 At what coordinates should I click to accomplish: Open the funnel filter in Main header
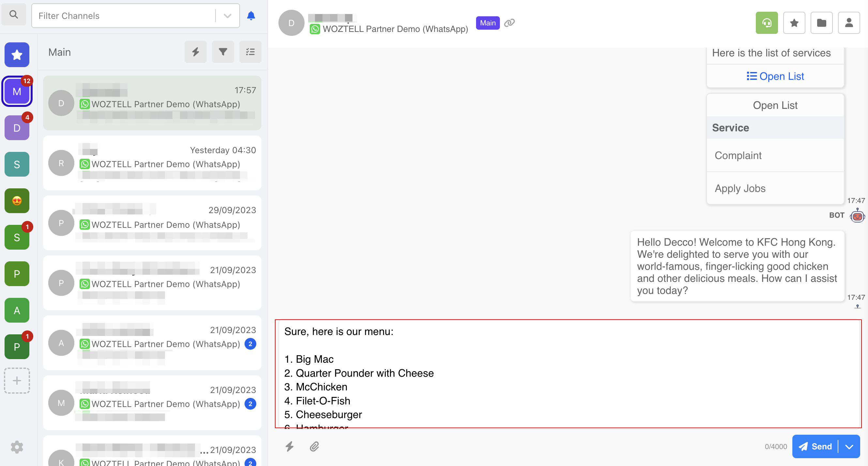(223, 52)
